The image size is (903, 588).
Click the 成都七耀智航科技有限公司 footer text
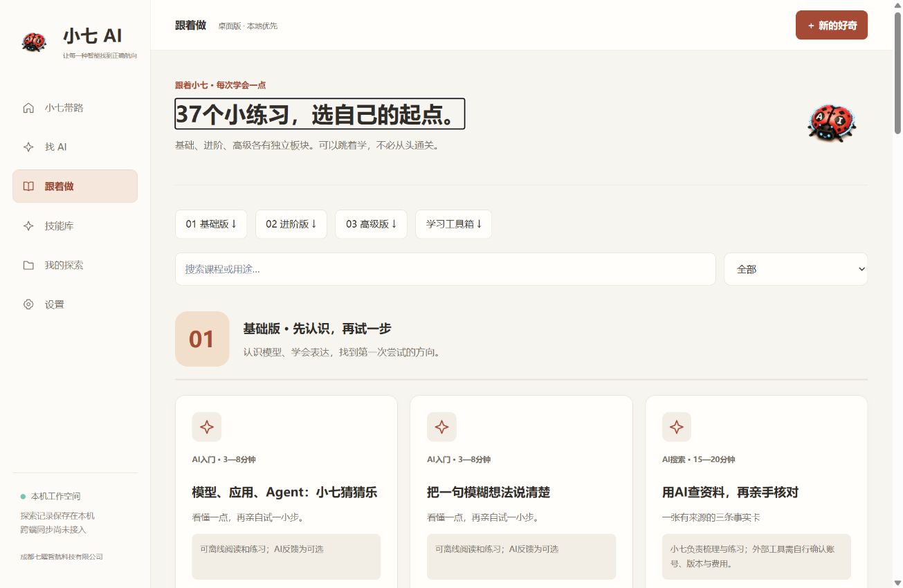[62, 557]
